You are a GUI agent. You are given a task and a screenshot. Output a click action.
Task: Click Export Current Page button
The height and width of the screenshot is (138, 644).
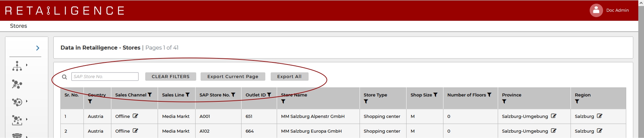click(233, 77)
